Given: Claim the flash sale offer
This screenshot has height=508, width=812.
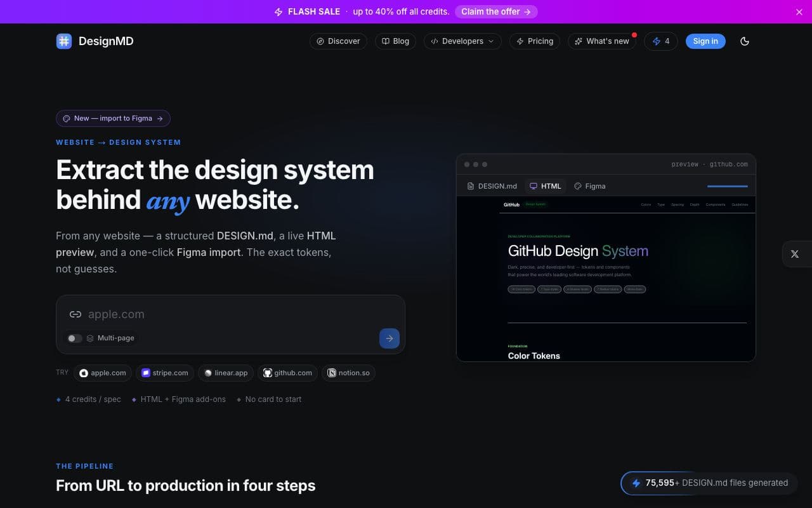Looking at the screenshot, I should coord(496,11).
